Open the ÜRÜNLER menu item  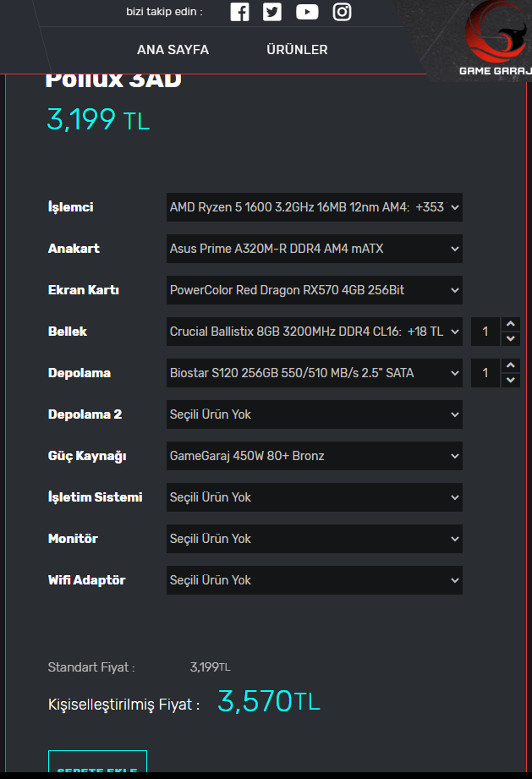297,50
